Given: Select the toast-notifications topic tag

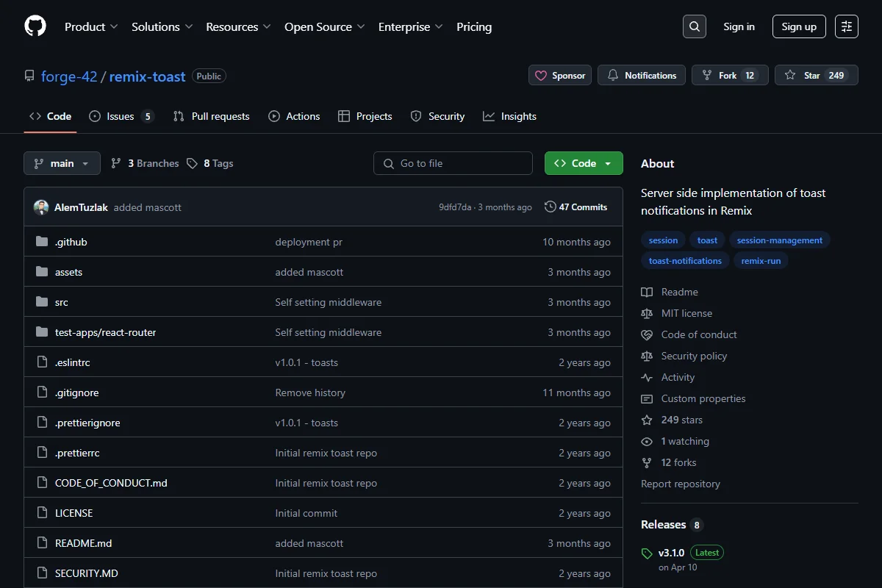Looking at the screenshot, I should click(x=685, y=260).
